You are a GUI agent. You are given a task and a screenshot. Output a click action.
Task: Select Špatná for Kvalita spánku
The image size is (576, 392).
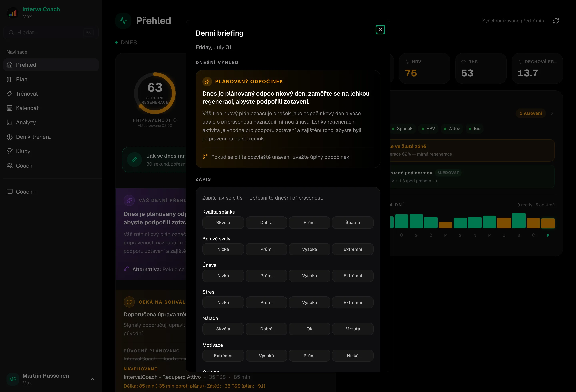pyautogui.click(x=353, y=223)
